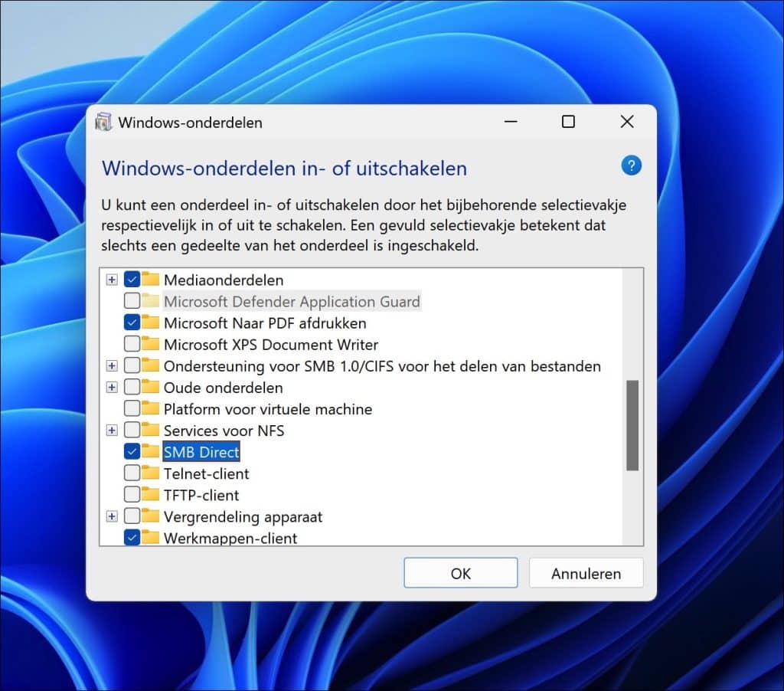Image resolution: width=784 pixels, height=691 pixels.
Task: Expand the Mediaonderdelen tree node
Action: (x=112, y=280)
